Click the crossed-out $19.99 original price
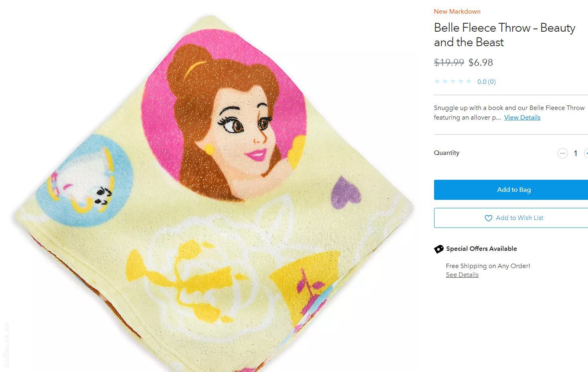588x372 pixels. click(449, 63)
